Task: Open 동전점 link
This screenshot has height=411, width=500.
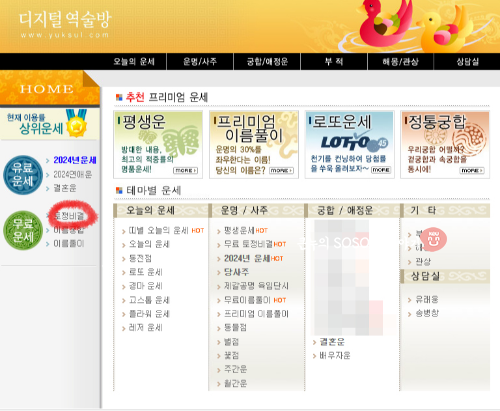Action: (140, 258)
